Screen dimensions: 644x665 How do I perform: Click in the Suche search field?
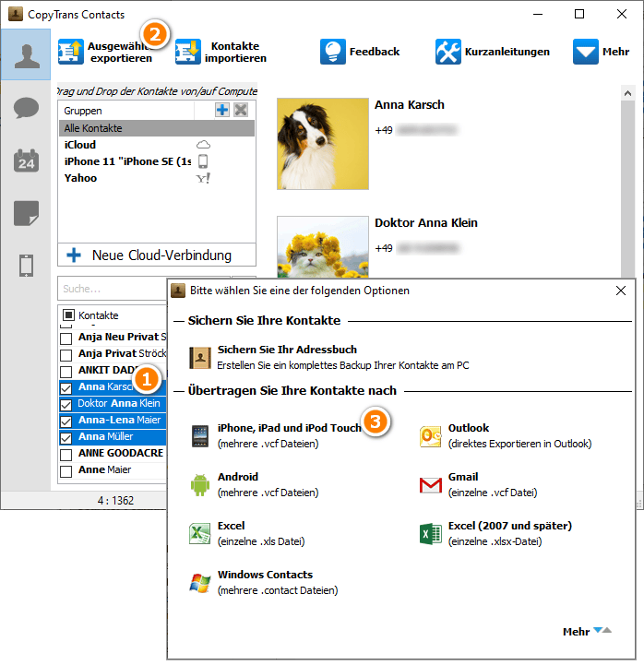pyautogui.click(x=112, y=289)
